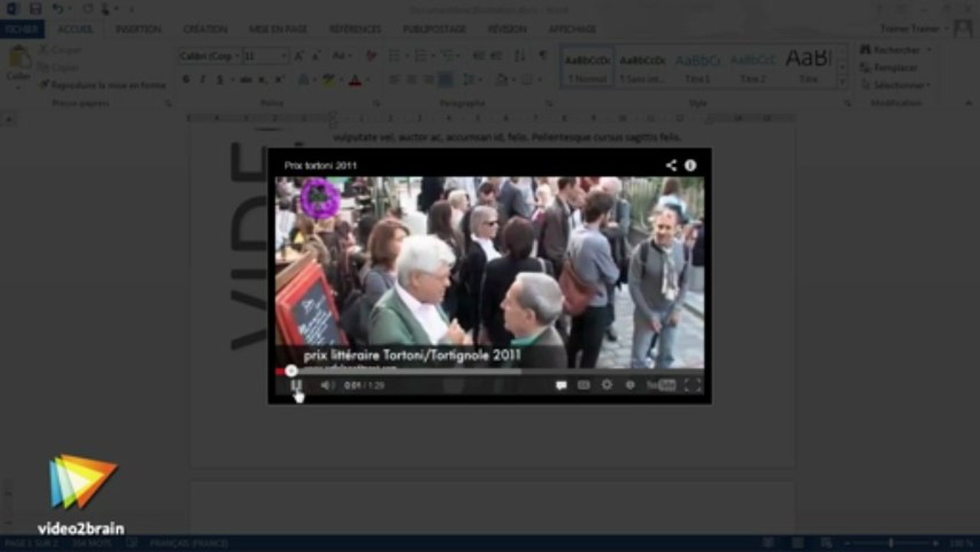Switch to the CRÉATION tab
This screenshot has width=980, height=552.
tap(205, 29)
